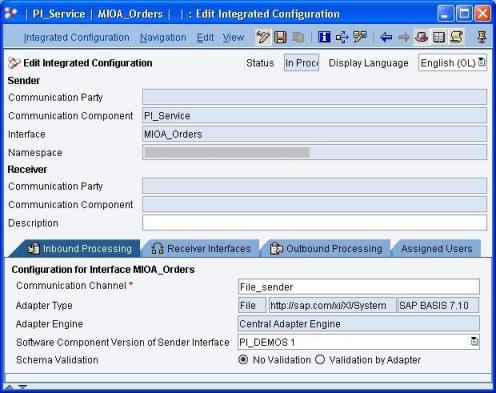Save the configuration with the floppy disk icon

280,37
